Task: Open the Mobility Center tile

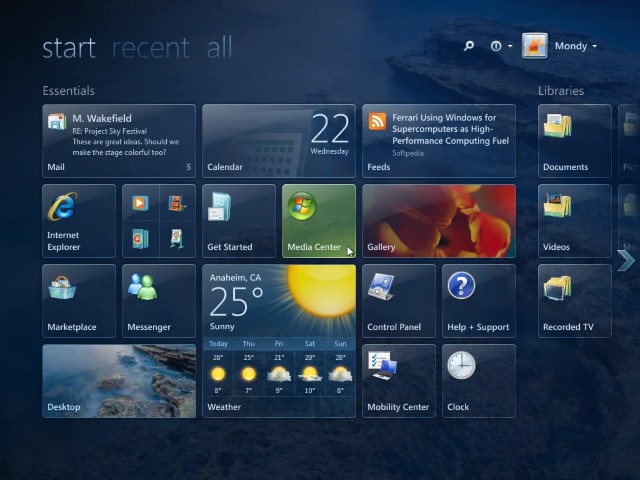Action: 398,380
